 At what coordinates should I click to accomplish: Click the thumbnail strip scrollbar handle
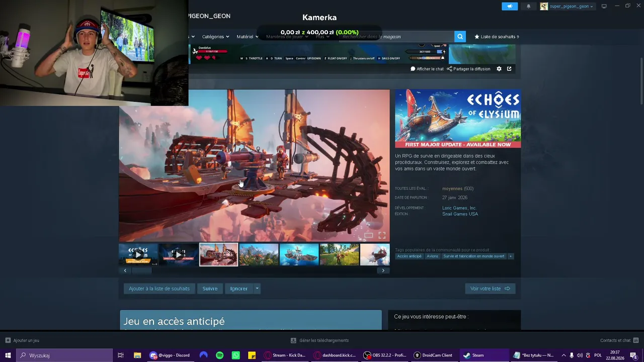tap(141, 270)
